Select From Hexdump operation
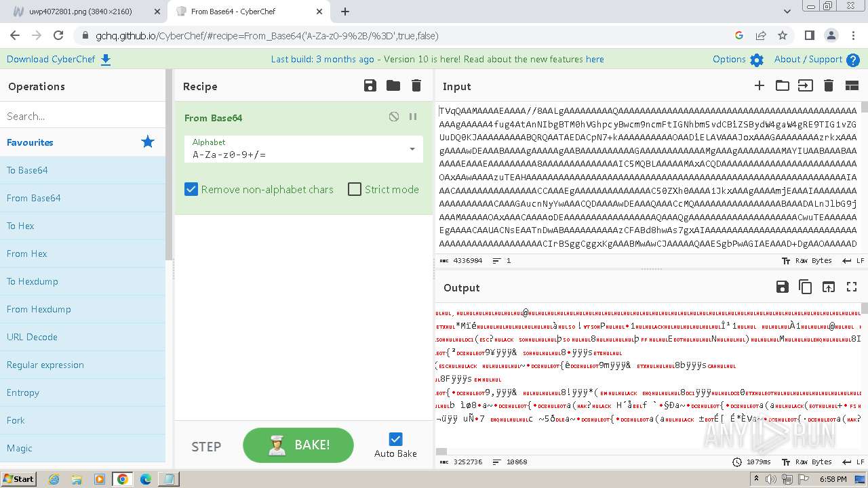 coord(83,309)
